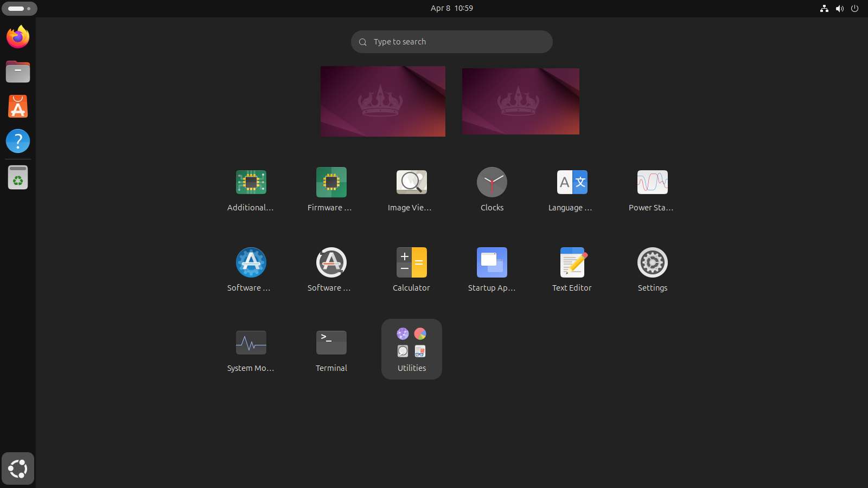Open the clock and calendar menu
868x488 pixels.
tap(451, 8)
